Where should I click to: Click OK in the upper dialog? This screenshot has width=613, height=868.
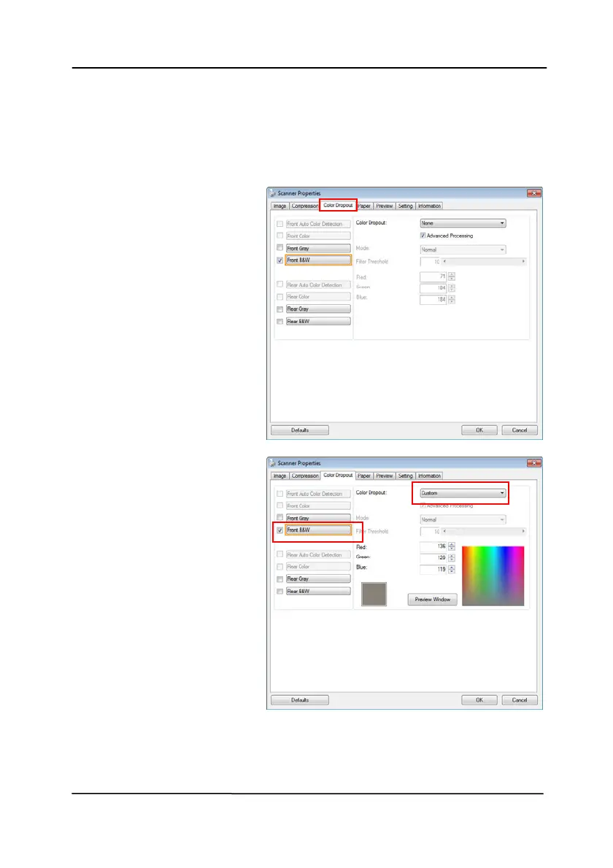(x=479, y=430)
